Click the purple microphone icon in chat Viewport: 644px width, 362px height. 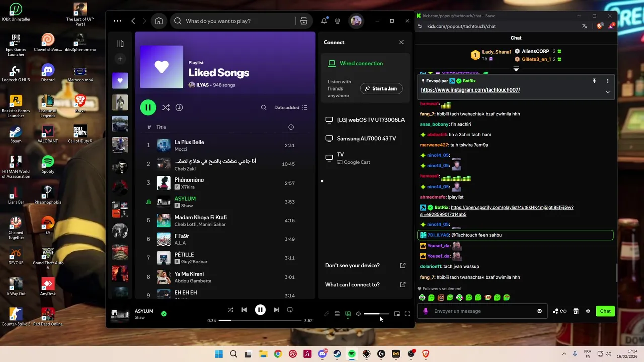click(x=426, y=311)
